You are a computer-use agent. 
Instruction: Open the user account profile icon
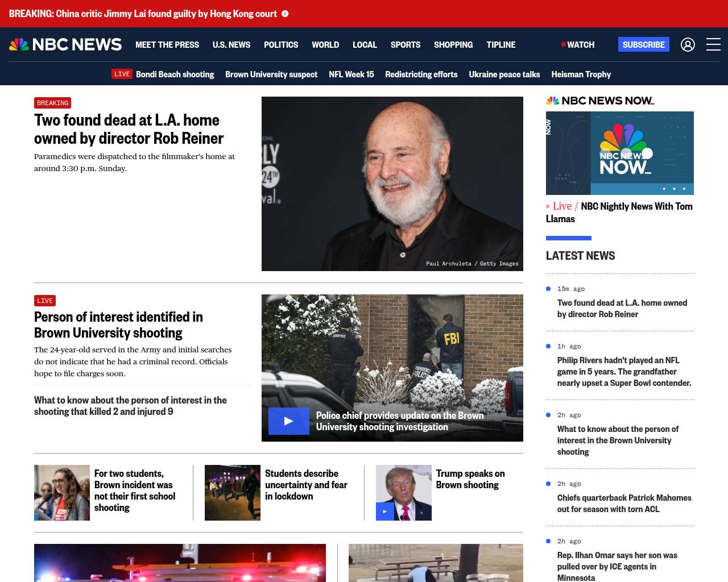click(688, 44)
